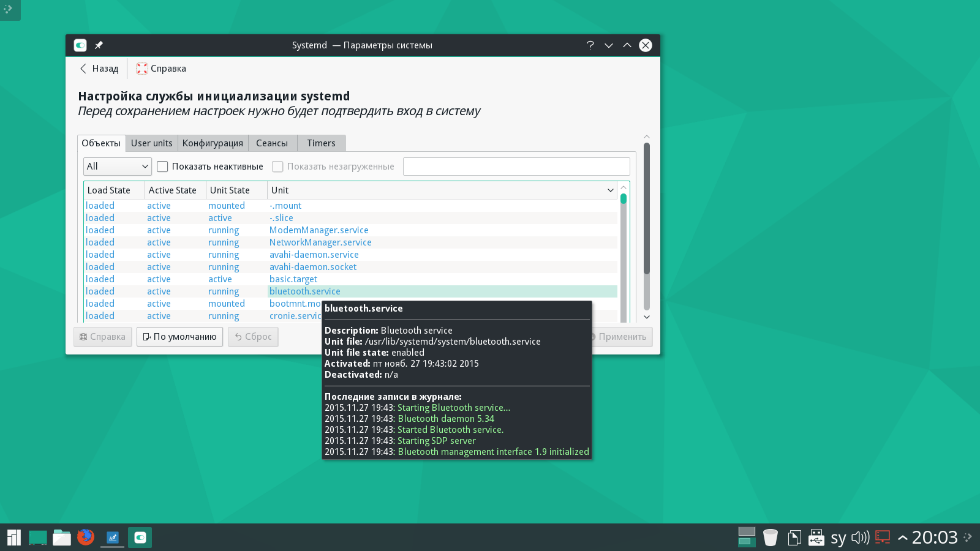This screenshot has width=980, height=551.
Task: Click the red network monitor tray icon
Action: (883, 538)
